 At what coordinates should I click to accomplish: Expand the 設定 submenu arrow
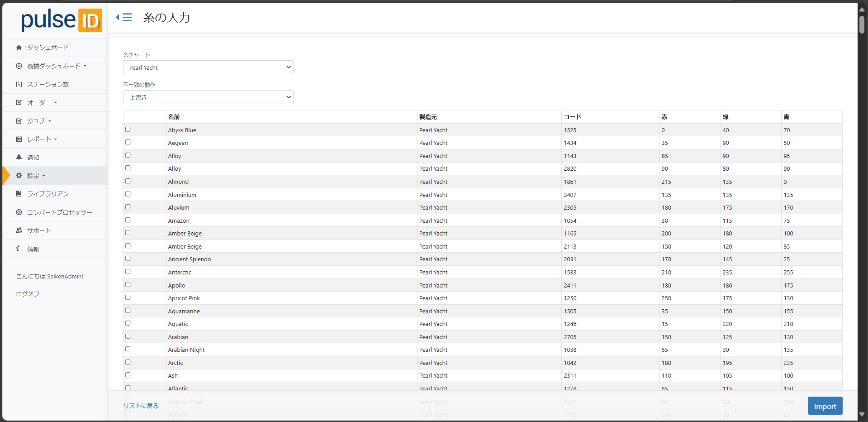click(x=44, y=176)
